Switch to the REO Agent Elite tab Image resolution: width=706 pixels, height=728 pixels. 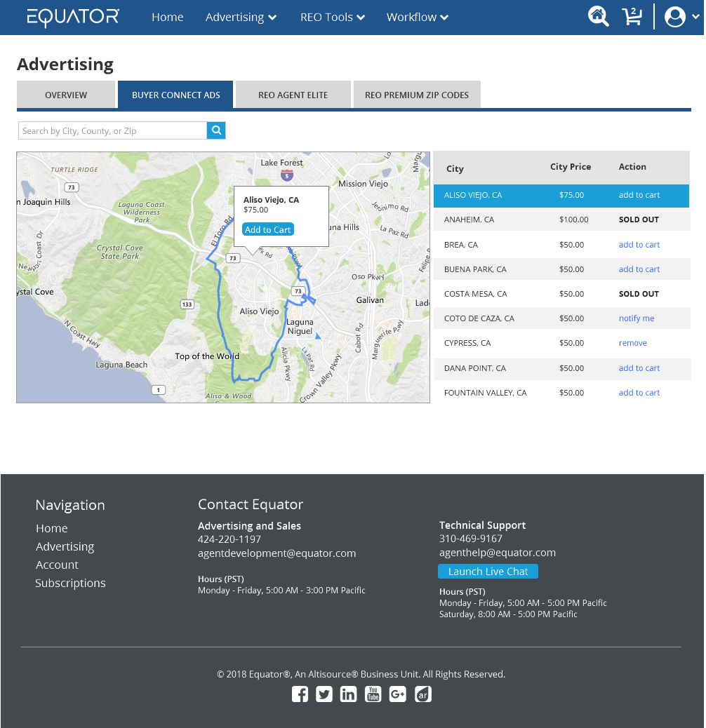coord(293,95)
